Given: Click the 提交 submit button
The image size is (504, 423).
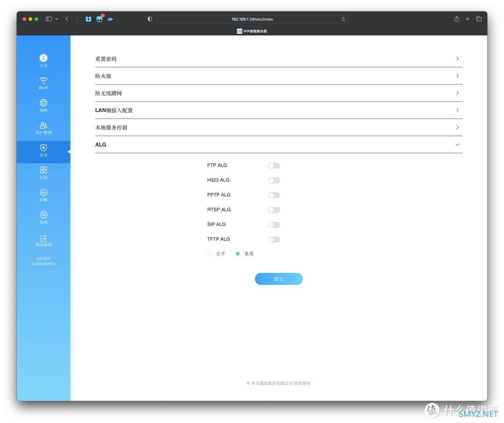Looking at the screenshot, I should coord(279,279).
